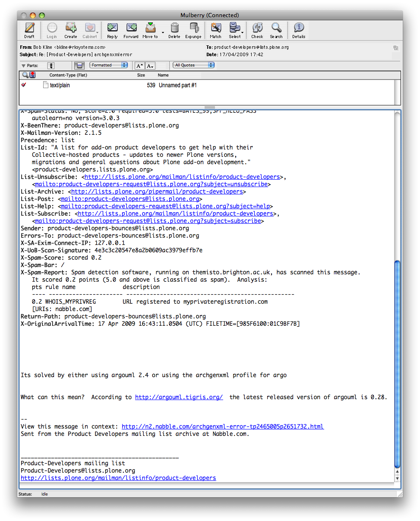Image resolution: width=420 pixels, height=521 pixels.
Task: Increase the message font size
Action: (x=139, y=66)
